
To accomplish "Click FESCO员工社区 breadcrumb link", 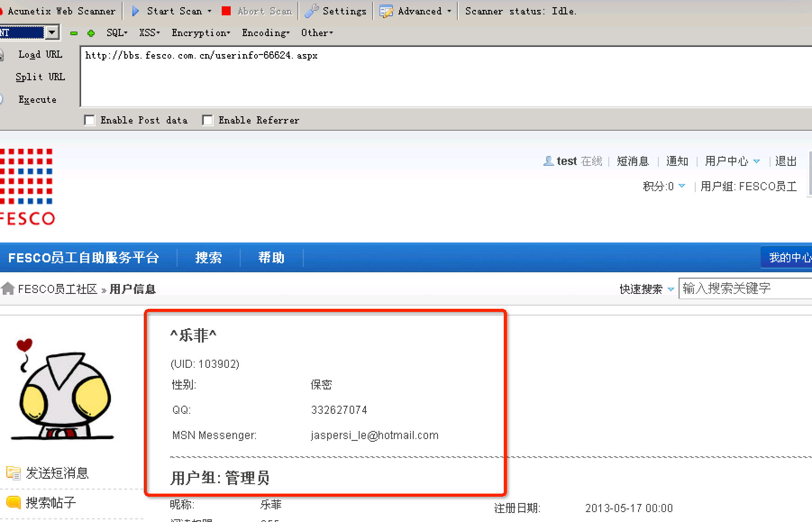I will tap(58, 289).
